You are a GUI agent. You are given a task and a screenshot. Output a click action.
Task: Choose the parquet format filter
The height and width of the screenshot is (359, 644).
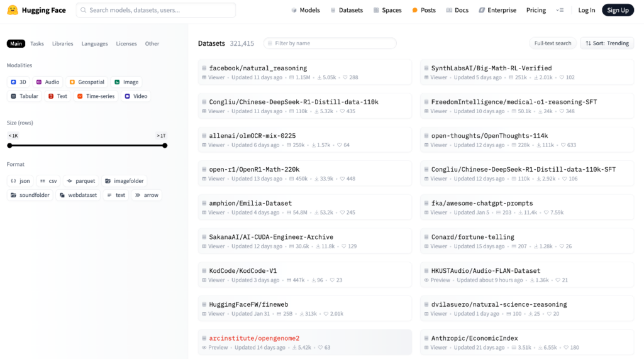(x=80, y=180)
